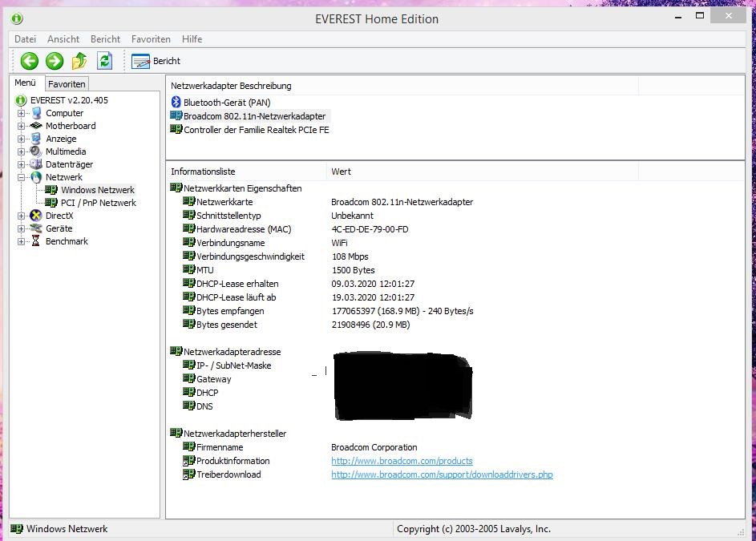Select Bluetooth-Gerät (PAN) adapter text
This screenshot has height=541, width=756.
coord(227,103)
